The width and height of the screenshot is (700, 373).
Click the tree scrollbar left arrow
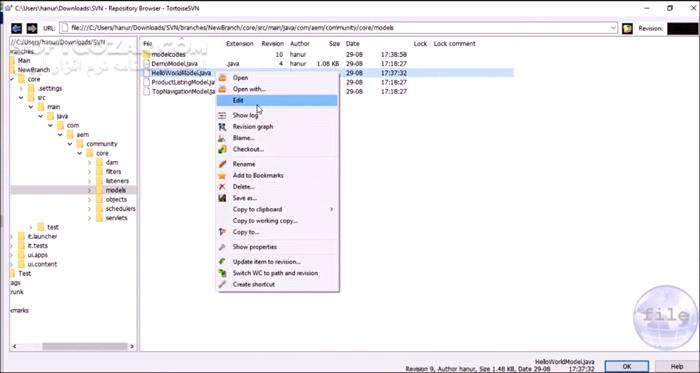pyautogui.click(x=14, y=346)
